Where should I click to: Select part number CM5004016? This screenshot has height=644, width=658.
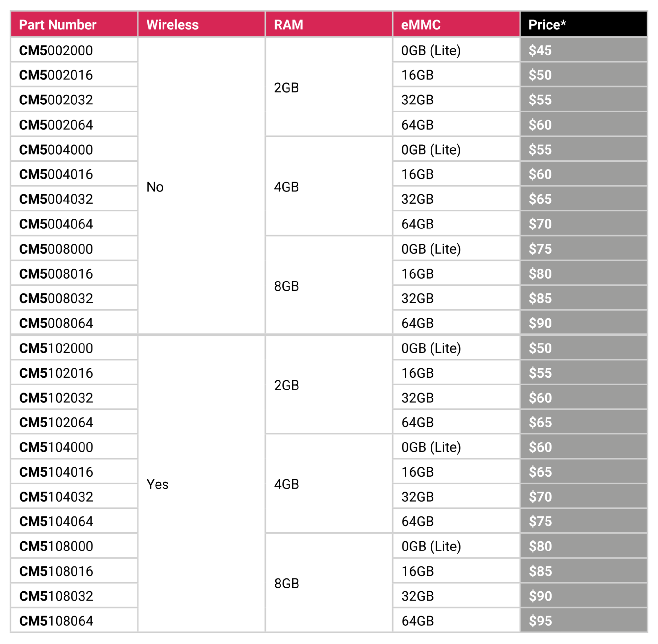(56, 174)
